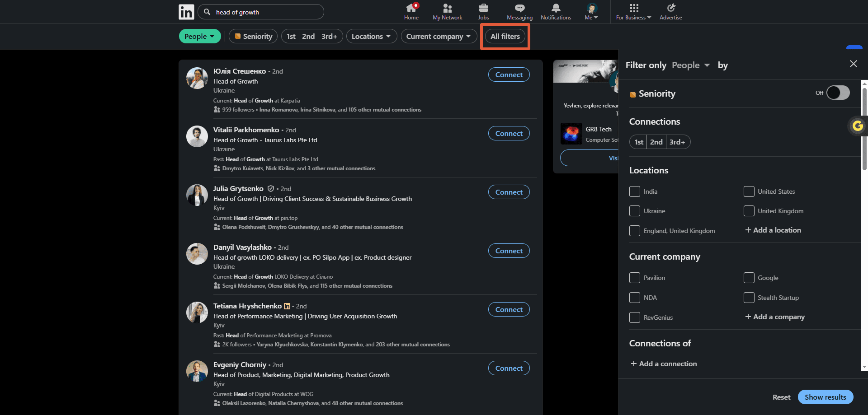Open the Jobs briefcase icon
This screenshot has height=415, width=868.
pos(483,8)
